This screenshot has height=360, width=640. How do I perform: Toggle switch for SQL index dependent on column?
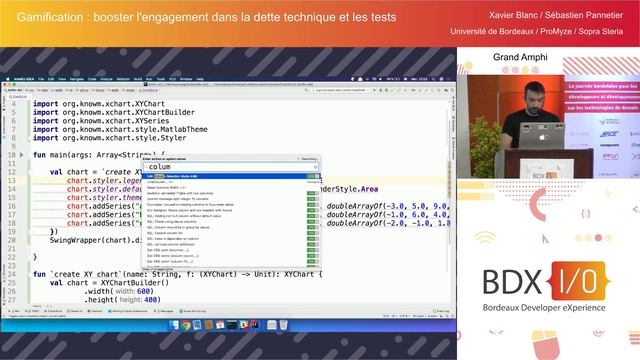(x=312, y=239)
